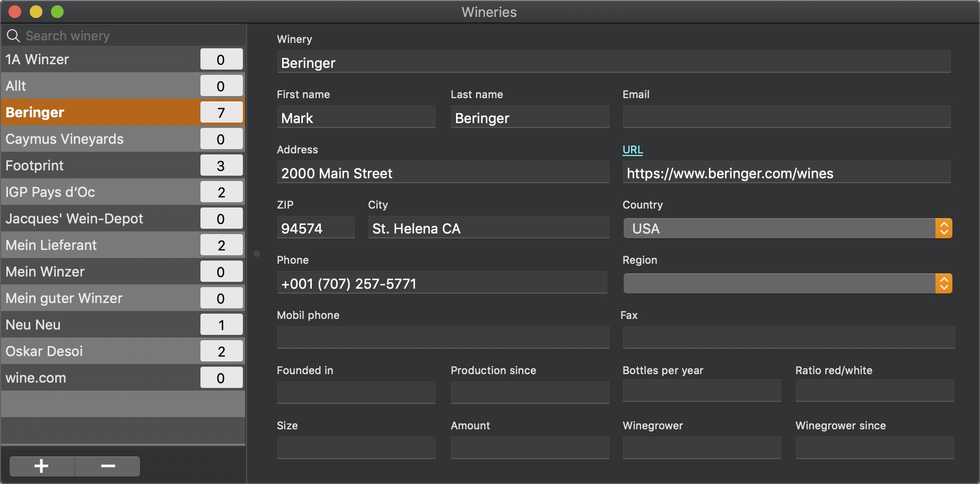Click the URL field with beringer.com
980x484 pixels.
click(786, 172)
